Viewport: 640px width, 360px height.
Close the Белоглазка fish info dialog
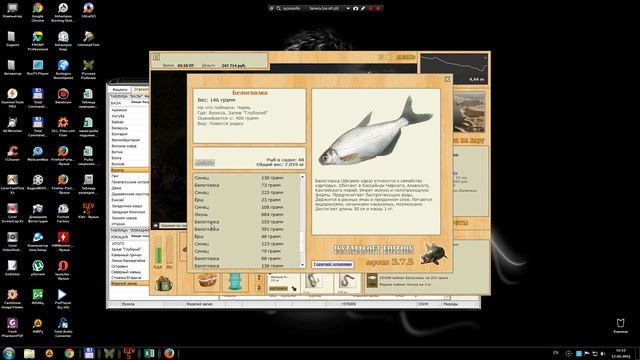(447, 79)
